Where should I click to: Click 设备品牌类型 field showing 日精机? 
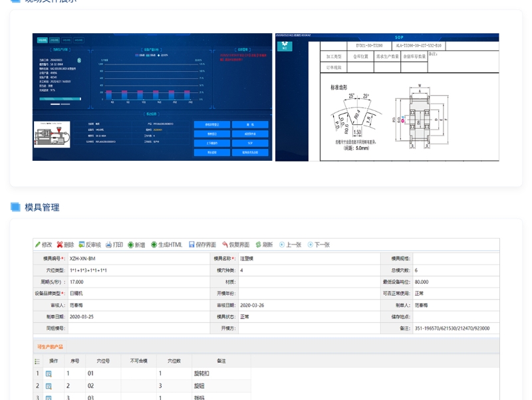coord(138,294)
